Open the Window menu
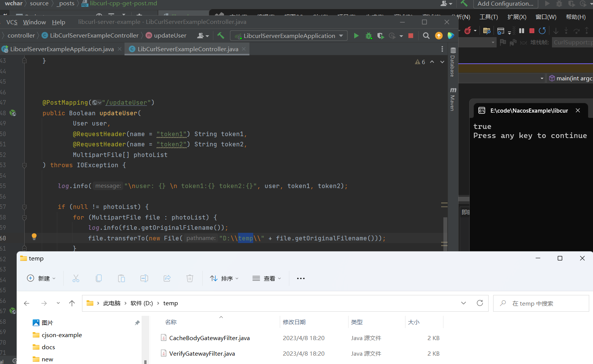 point(34,22)
